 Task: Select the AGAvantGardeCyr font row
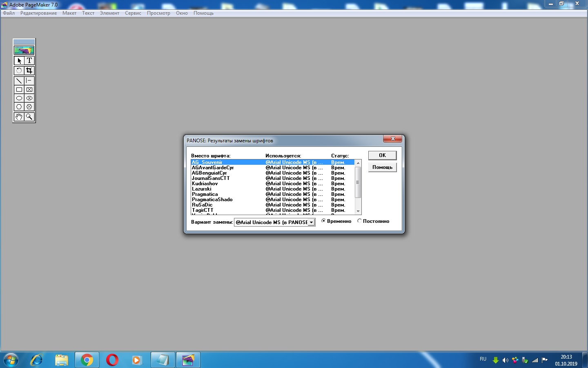point(272,168)
